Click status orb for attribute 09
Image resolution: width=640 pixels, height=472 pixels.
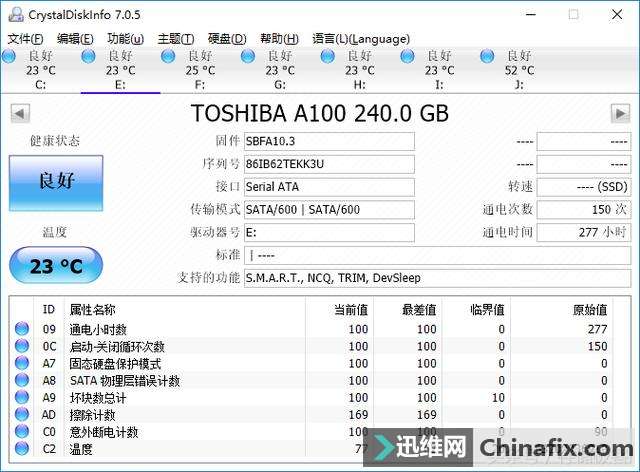tap(22, 329)
